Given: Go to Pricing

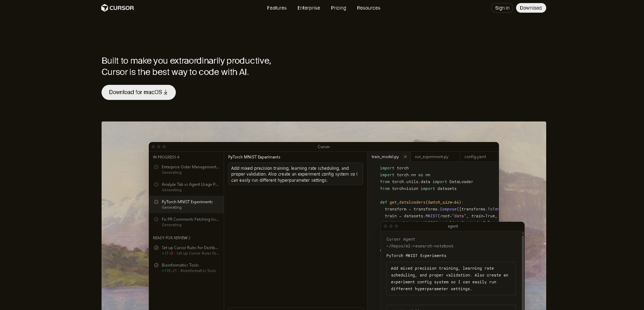Looking at the screenshot, I should pyautogui.click(x=338, y=8).
